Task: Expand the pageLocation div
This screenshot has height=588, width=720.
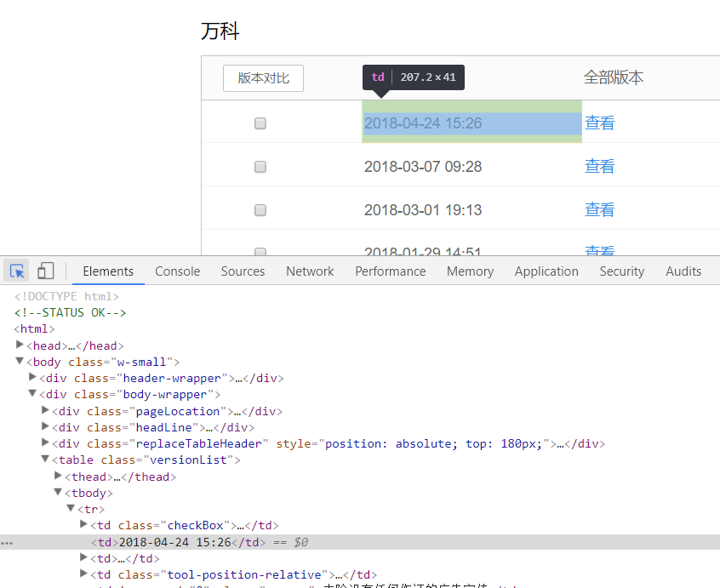Action: click(45, 410)
